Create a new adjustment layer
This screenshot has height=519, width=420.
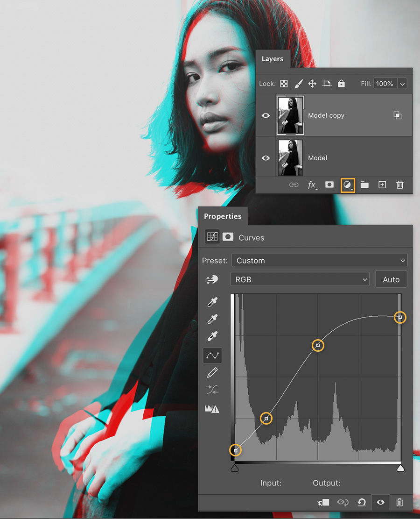(348, 185)
